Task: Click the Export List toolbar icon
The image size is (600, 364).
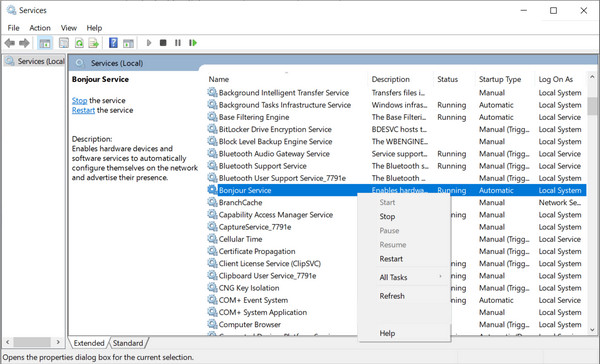Action: pos(93,43)
